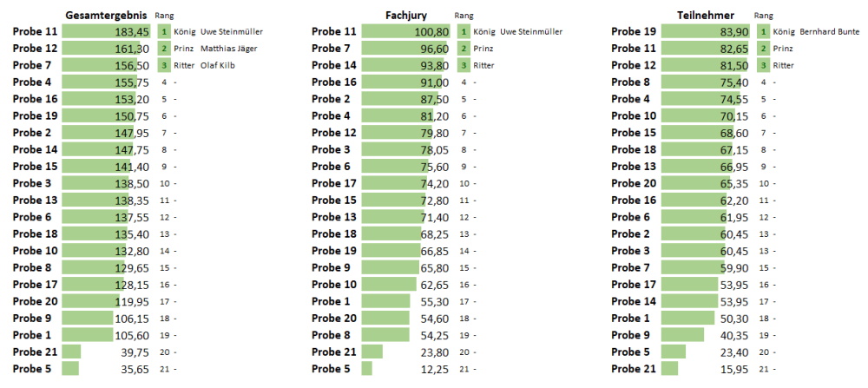Click the short green bar for 35,65

(x=70, y=369)
